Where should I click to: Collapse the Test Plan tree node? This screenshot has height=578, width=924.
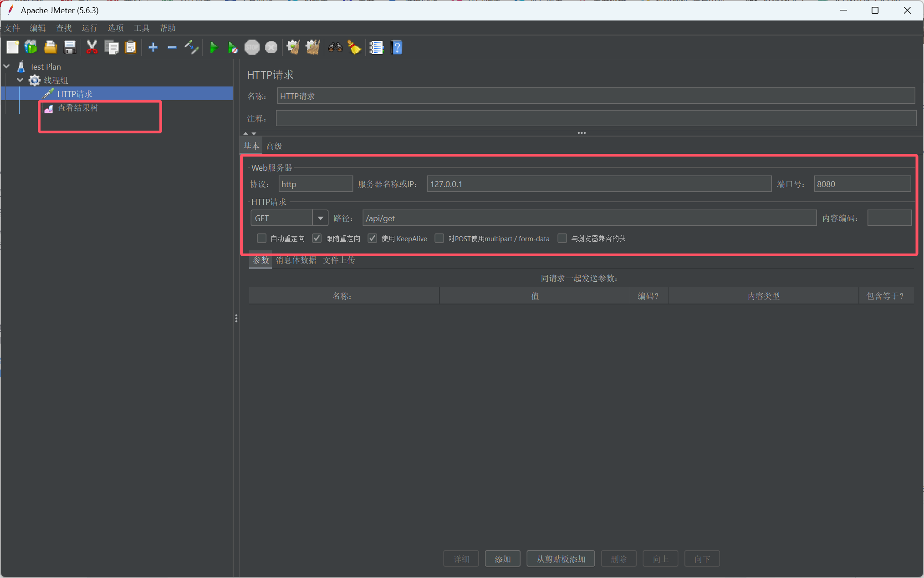point(6,66)
